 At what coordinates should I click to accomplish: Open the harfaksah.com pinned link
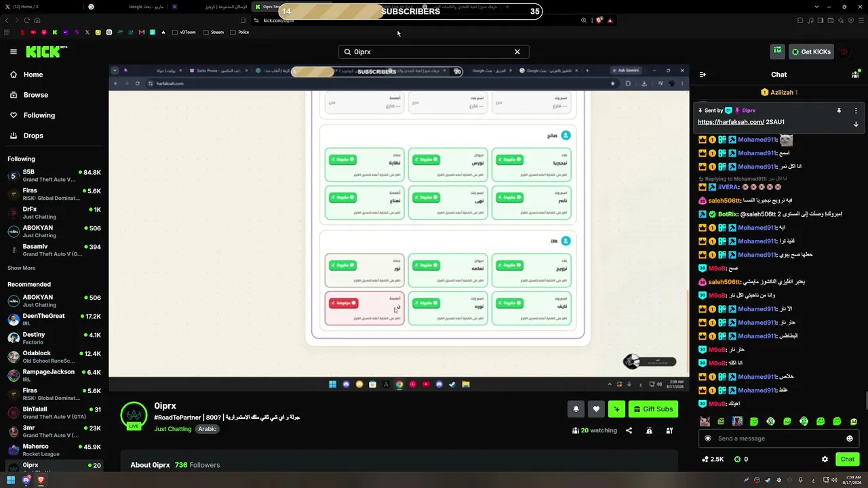coord(730,122)
